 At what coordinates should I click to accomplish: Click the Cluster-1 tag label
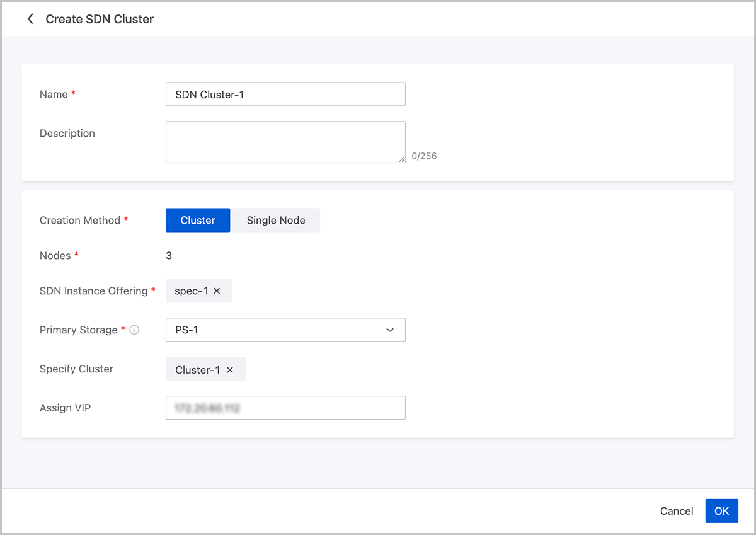tap(197, 370)
